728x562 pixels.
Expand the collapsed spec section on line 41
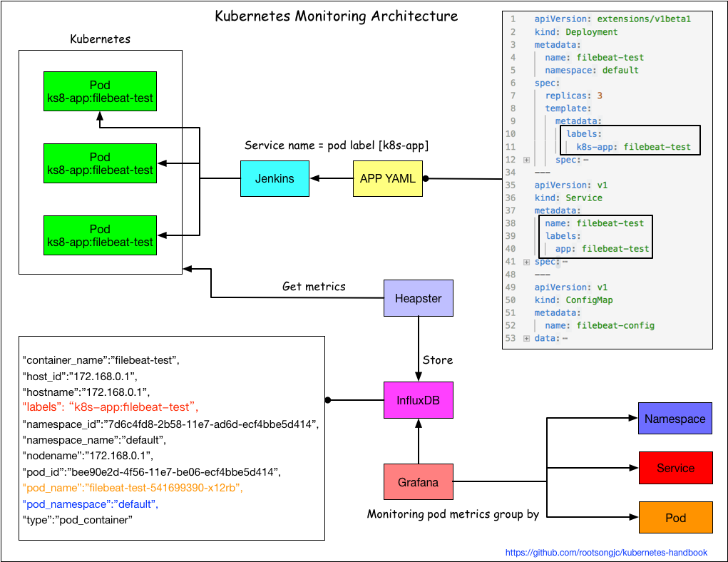pos(527,262)
